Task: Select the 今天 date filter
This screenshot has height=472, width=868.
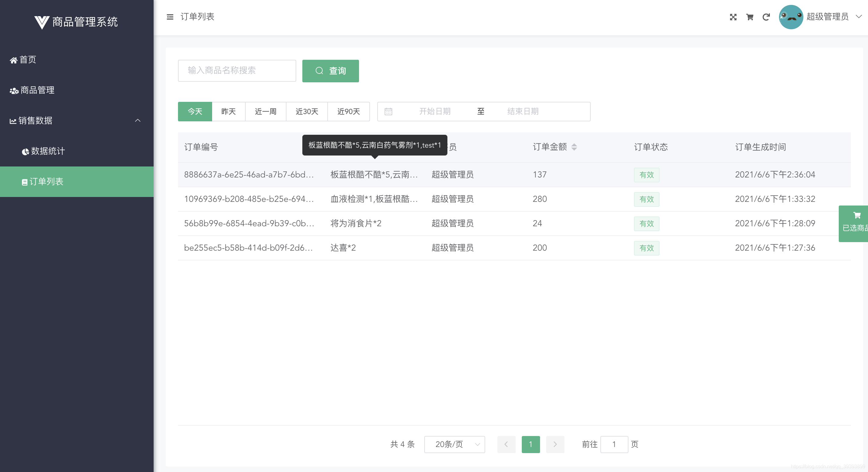Action: point(195,111)
